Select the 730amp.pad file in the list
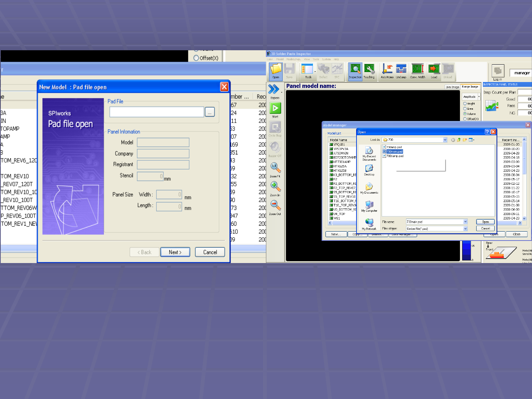Screen dimensions: 532x399 pos(394,147)
